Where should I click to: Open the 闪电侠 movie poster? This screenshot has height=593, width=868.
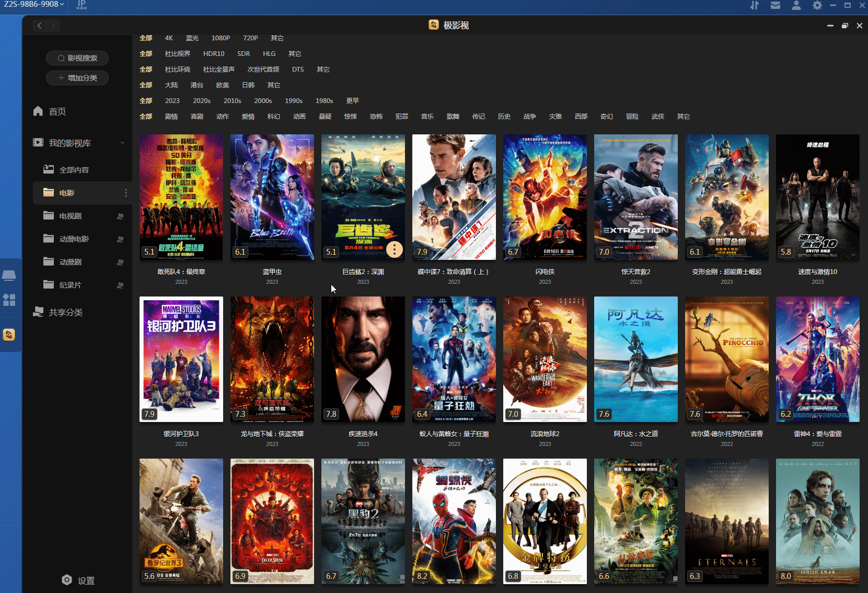pyautogui.click(x=545, y=197)
